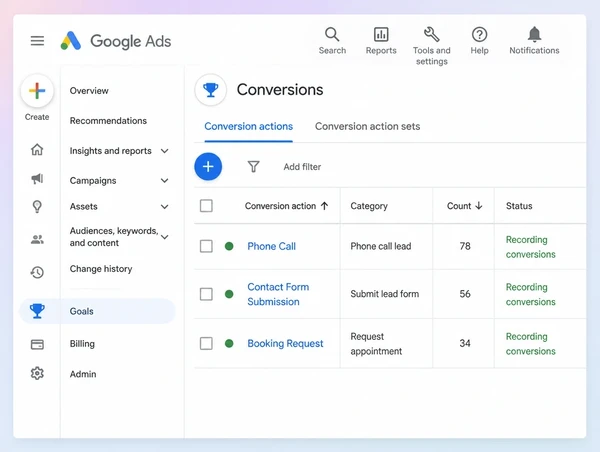
Task: Go to the Home house icon
Action: 37,149
